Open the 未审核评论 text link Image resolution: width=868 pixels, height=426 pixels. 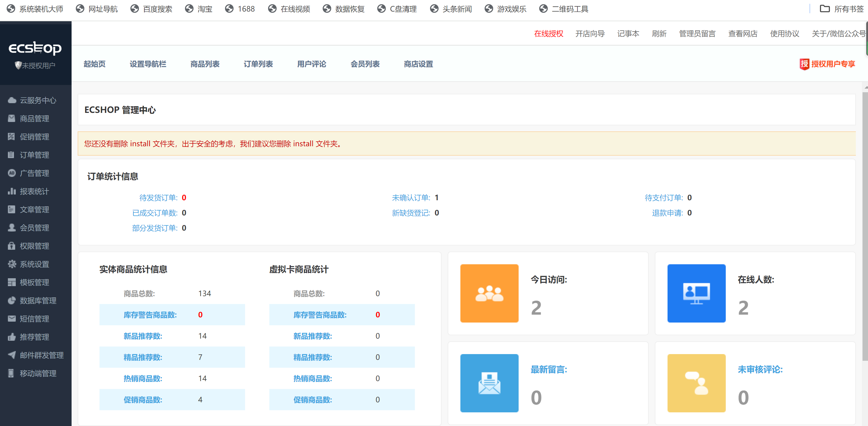click(760, 370)
